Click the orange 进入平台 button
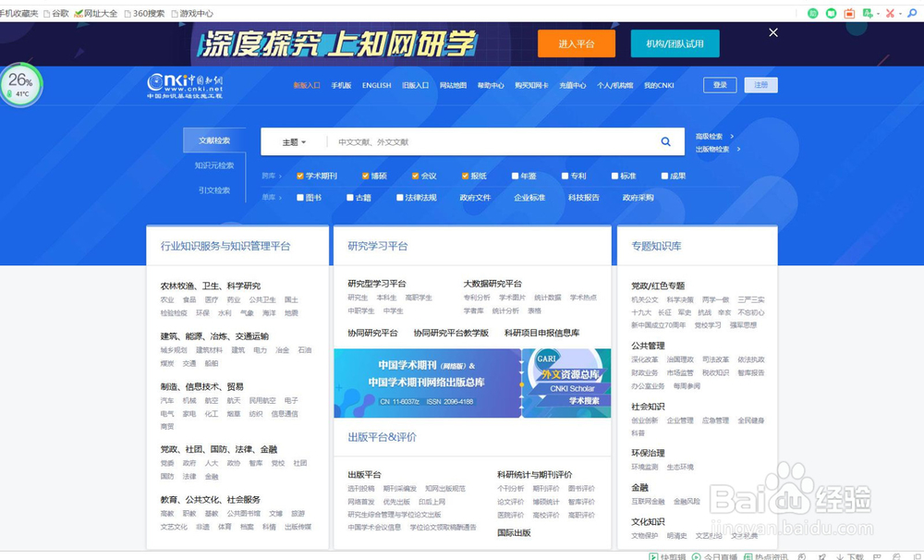Screen dimensions: 924x560 [x=577, y=43]
